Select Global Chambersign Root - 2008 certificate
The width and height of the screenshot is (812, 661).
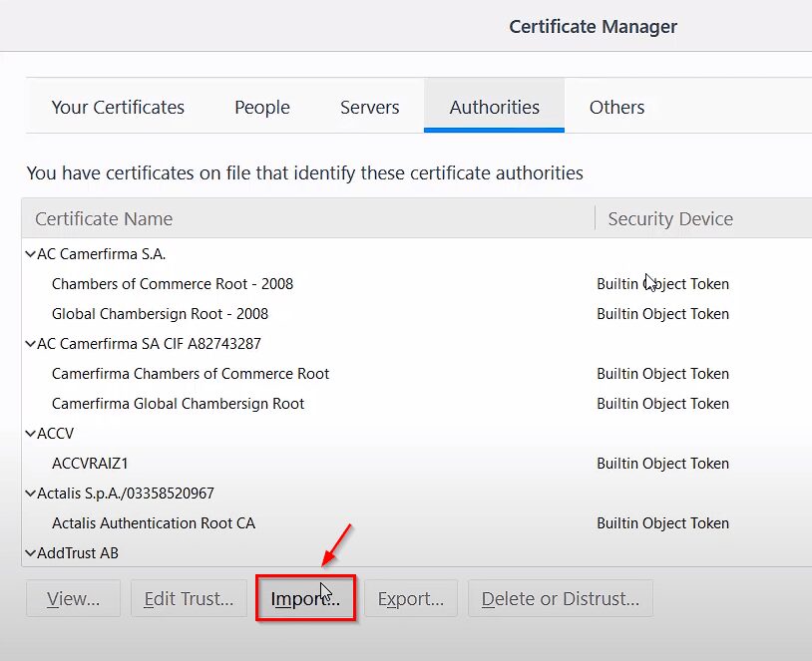[160, 314]
